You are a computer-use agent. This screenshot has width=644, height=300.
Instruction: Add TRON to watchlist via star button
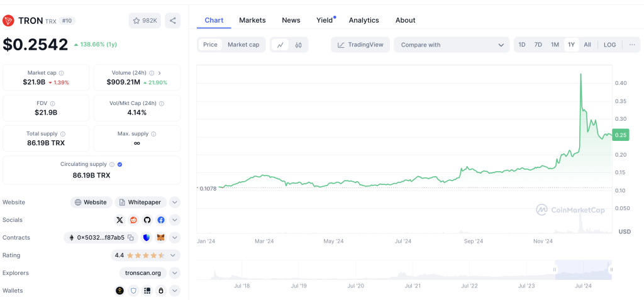point(145,21)
